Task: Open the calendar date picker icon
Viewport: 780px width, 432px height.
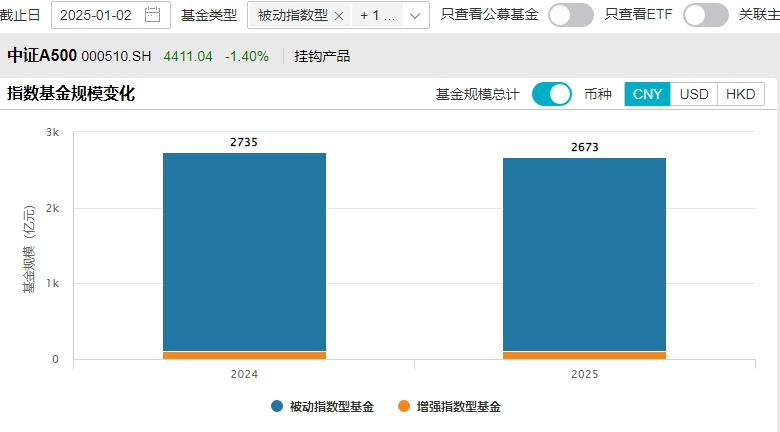Action: 152,15
